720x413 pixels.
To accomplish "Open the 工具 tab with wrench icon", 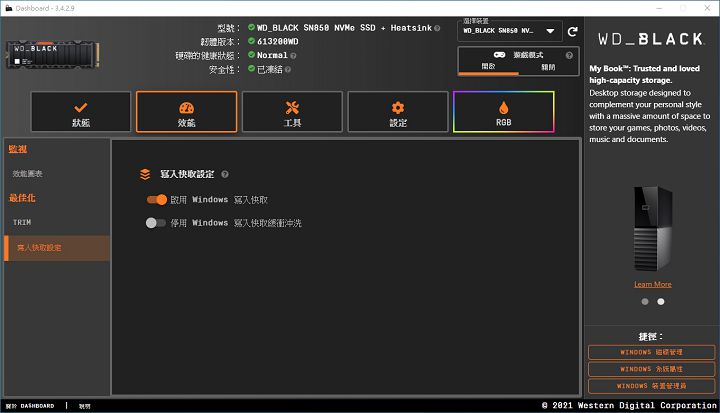I will click(292, 112).
